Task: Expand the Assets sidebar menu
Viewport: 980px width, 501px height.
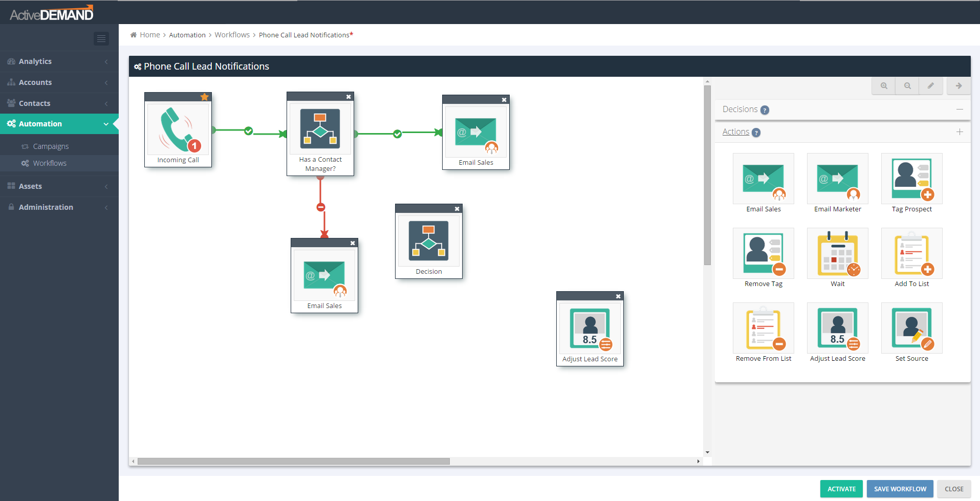Action: [59, 186]
